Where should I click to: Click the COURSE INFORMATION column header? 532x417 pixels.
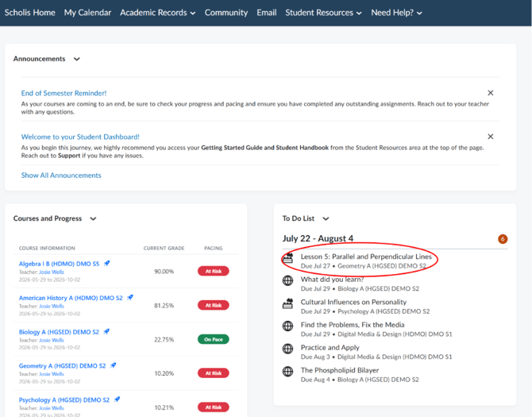(47, 248)
